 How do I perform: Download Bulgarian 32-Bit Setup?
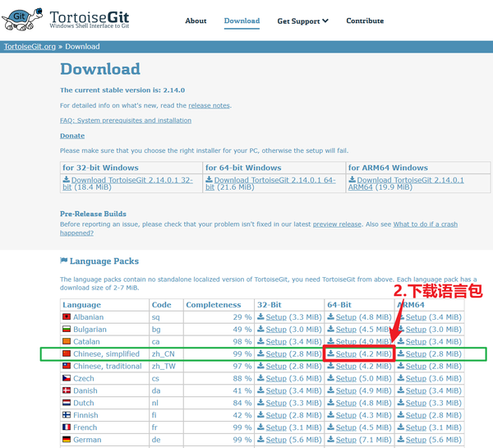[276, 330]
